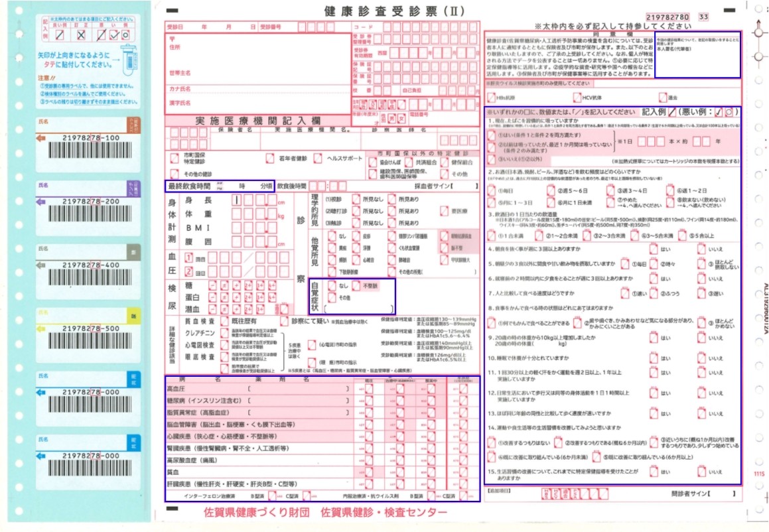Check the 既往歴有 box for 貧血検査
The height and width of the screenshot is (532, 769).
point(224,321)
